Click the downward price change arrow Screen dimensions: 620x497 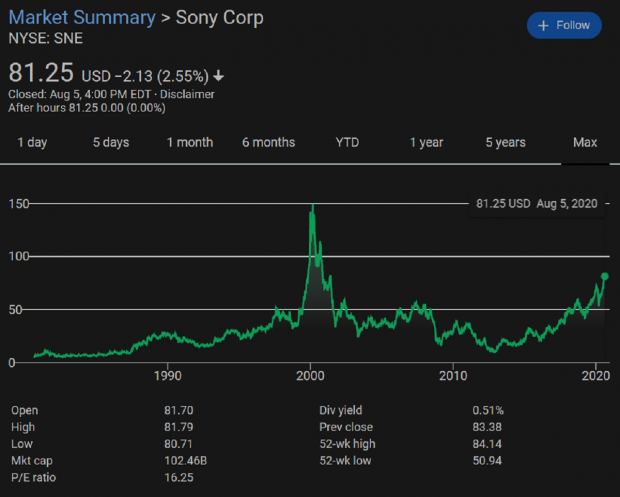pyautogui.click(x=218, y=76)
